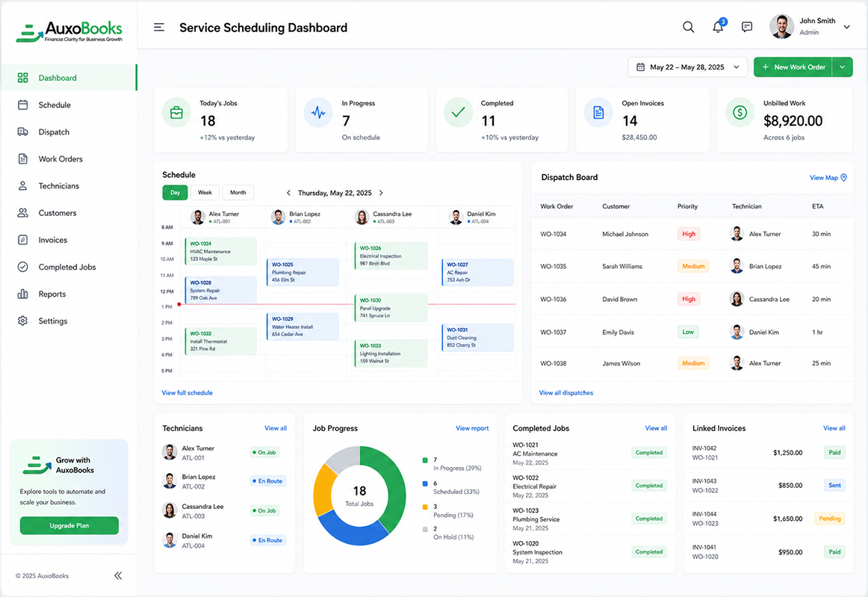This screenshot has width=868, height=597.
Task: Click the Work Orders document icon
Action: point(22,159)
